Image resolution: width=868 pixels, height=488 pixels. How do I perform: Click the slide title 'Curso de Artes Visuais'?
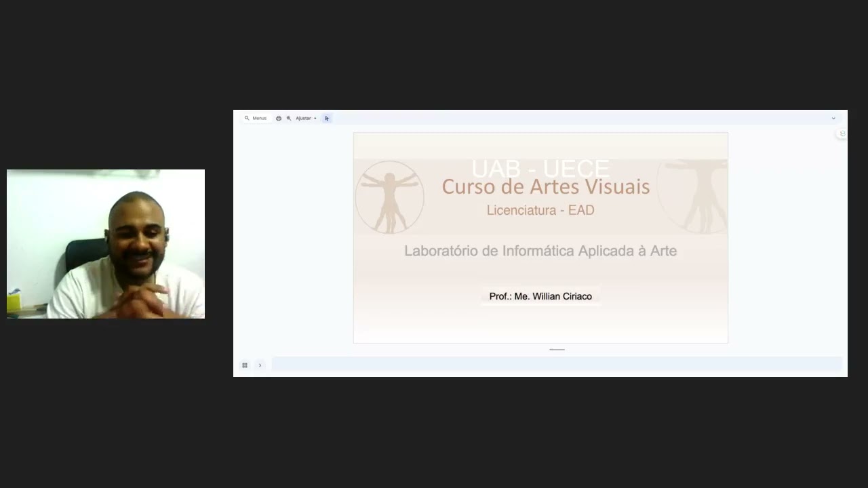pyautogui.click(x=546, y=186)
